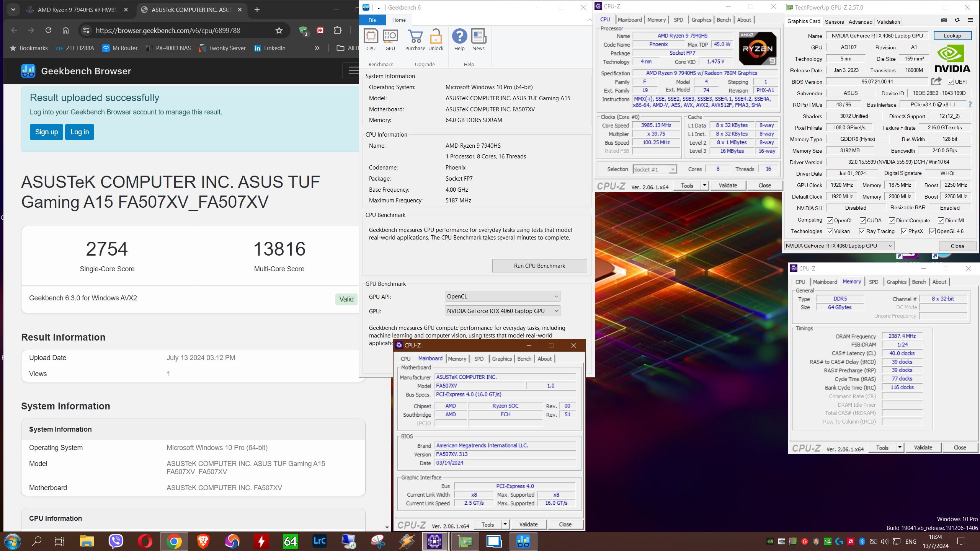The height and width of the screenshot is (551, 980).
Task: Reload the Geekbench browser page
Action: click(48, 30)
